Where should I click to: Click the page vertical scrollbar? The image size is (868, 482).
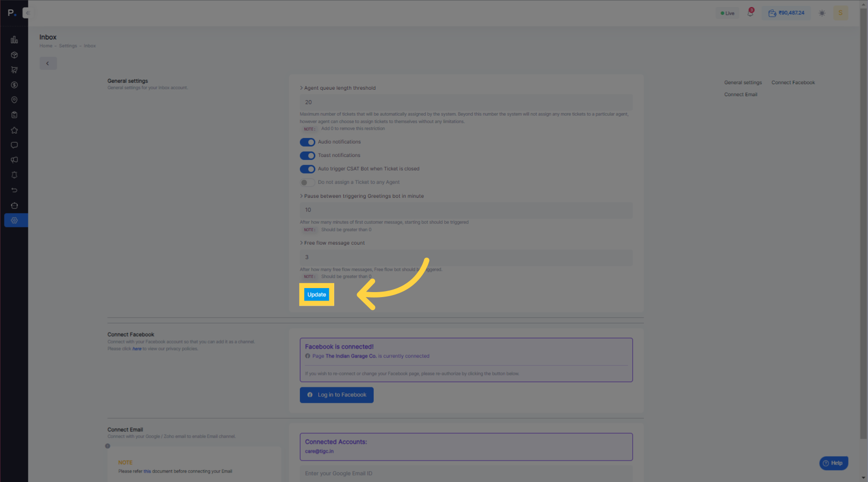coord(864,224)
